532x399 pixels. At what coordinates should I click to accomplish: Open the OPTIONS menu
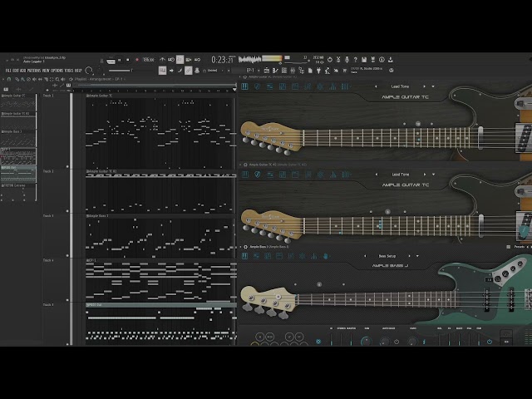pyautogui.click(x=57, y=71)
